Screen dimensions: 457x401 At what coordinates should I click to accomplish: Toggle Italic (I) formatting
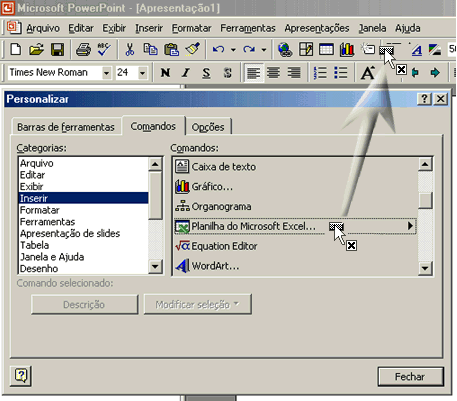pyautogui.click(x=186, y=73)
